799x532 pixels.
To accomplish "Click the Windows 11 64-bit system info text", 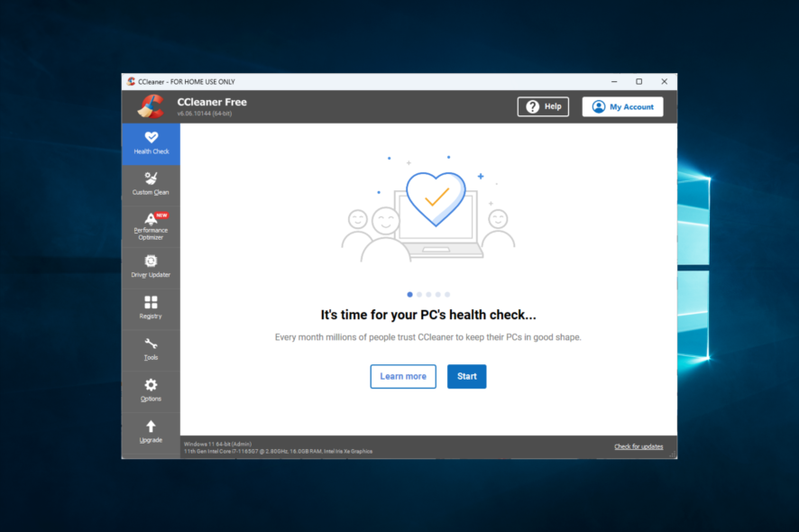I will (x=217, y=444).
